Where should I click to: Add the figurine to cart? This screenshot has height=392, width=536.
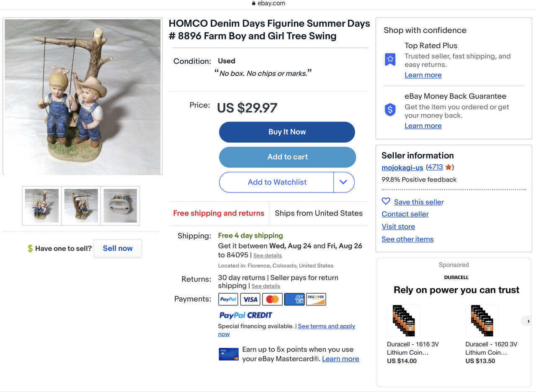click(x=287, y=157)
